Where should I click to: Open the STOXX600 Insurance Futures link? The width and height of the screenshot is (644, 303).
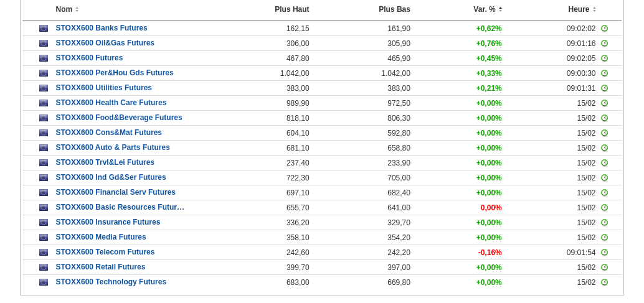pos(108,222)
